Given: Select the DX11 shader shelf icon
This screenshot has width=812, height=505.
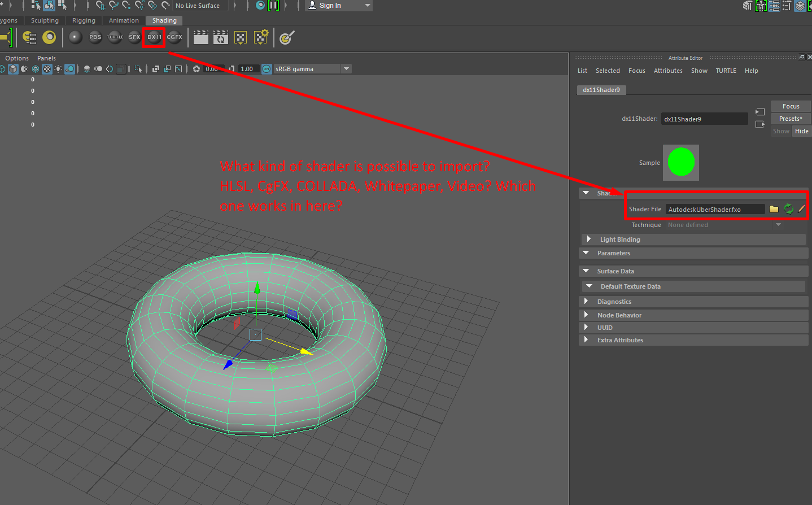Looking at the screenshot, I should [x=154, y=37].
